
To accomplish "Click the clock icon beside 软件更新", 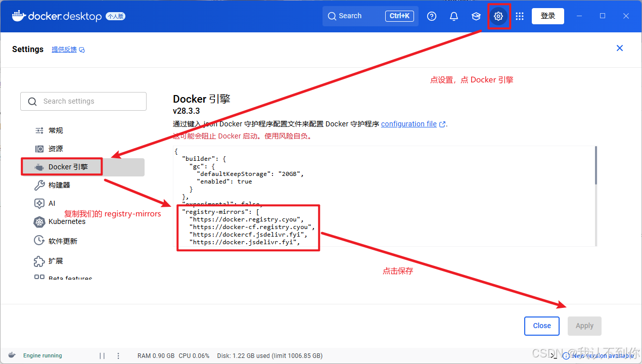I will pos(39,241).
